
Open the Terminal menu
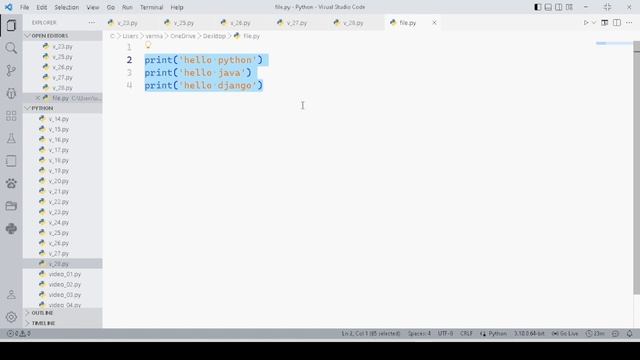tap(151, 7)
